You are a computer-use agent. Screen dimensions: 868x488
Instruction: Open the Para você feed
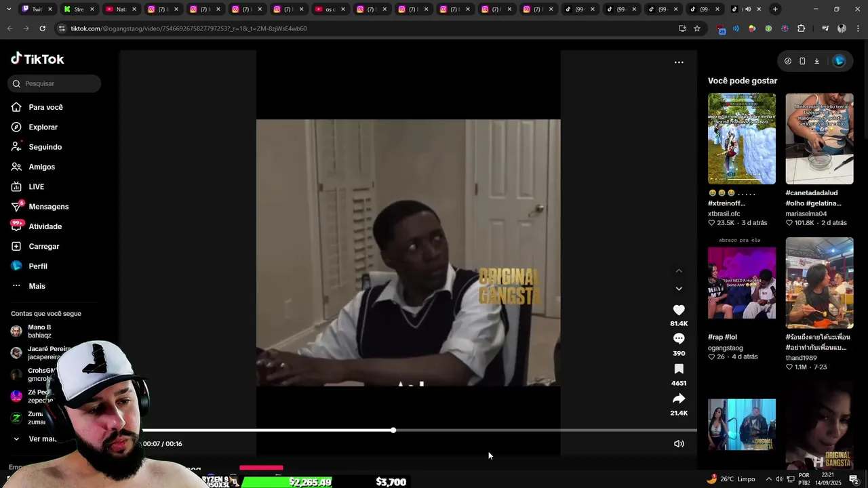click(45, 107)
